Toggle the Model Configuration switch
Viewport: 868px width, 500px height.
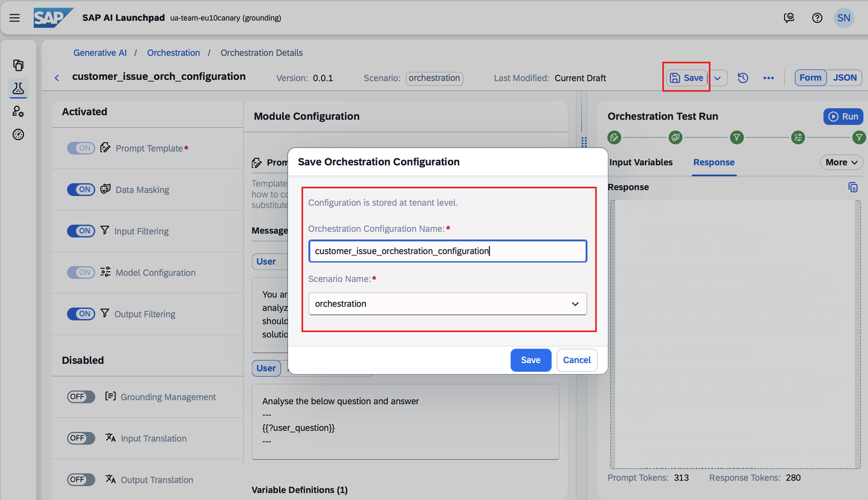coord(81,272)
